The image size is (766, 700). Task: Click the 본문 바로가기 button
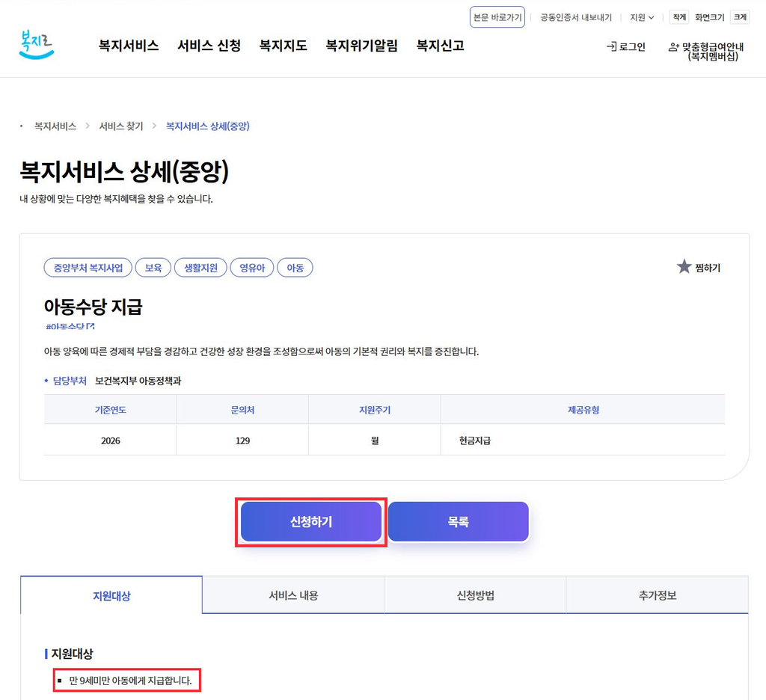(x=497, y=17)
